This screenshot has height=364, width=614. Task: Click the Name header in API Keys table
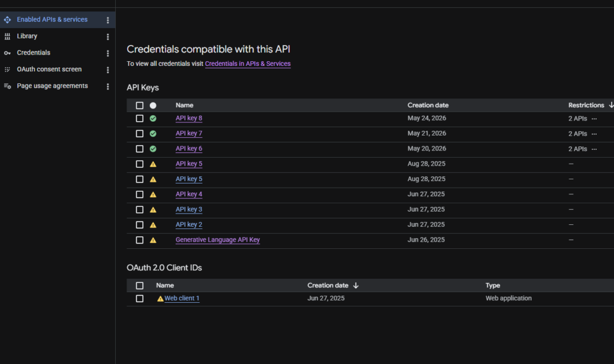(x=185, y=105)
